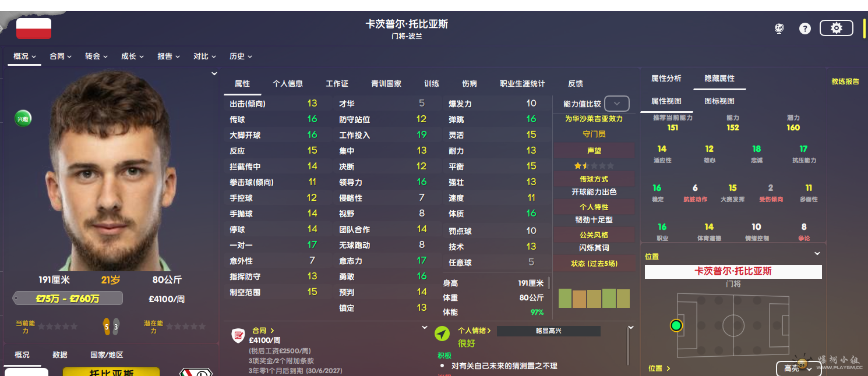The width and height of the screenshot is (868, 376).
Task: Click the preferred foot indicator icon
Action: 111,327
